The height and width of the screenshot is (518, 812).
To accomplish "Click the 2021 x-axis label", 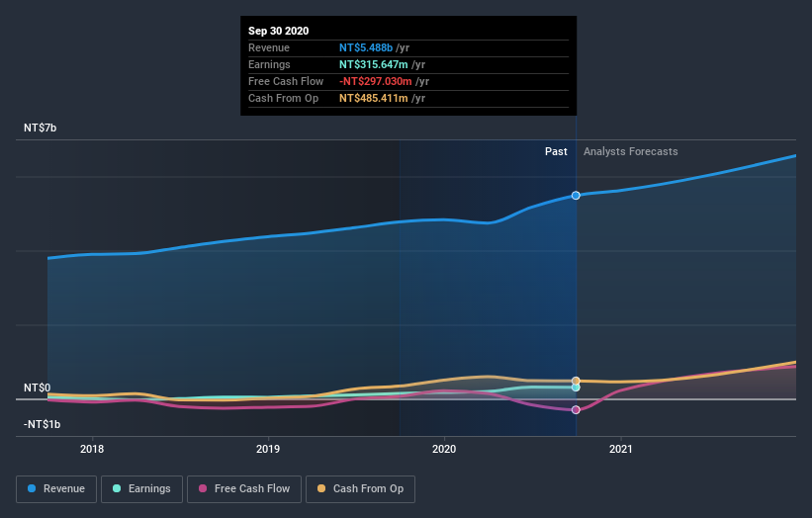I will point(621,449).
